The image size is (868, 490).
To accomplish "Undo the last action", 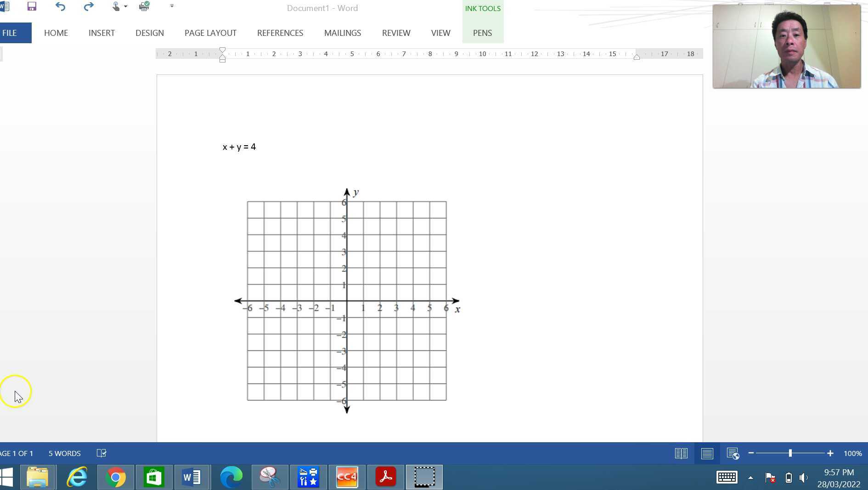I will (x=60, y=6).
